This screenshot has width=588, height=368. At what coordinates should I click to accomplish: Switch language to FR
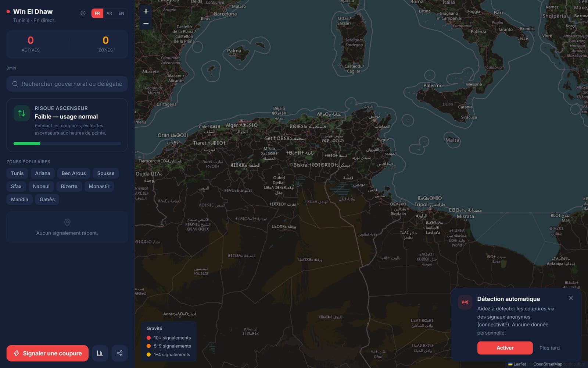pos(97,13)
